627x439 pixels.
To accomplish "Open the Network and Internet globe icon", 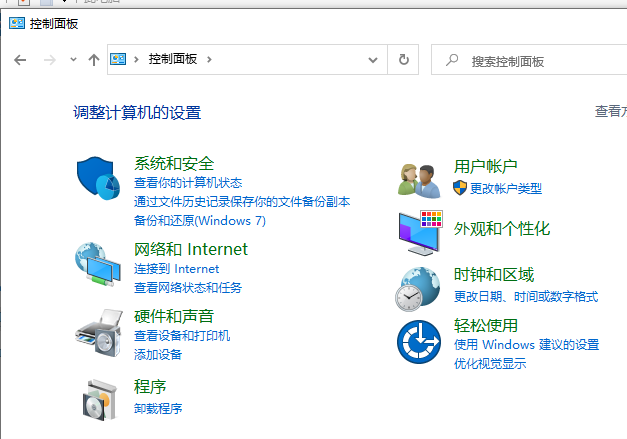I will tap(98, 264).
